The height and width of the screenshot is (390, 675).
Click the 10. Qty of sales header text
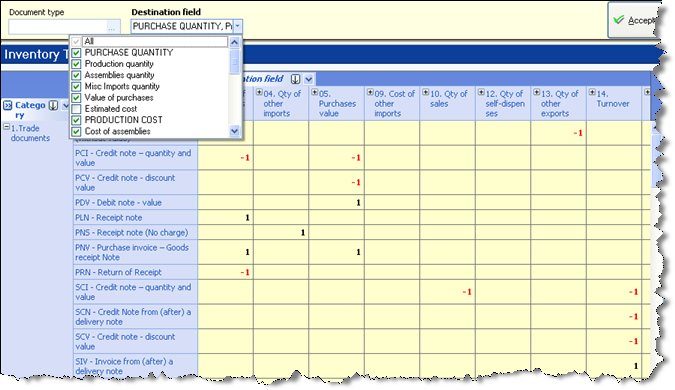tap(448, 99)
